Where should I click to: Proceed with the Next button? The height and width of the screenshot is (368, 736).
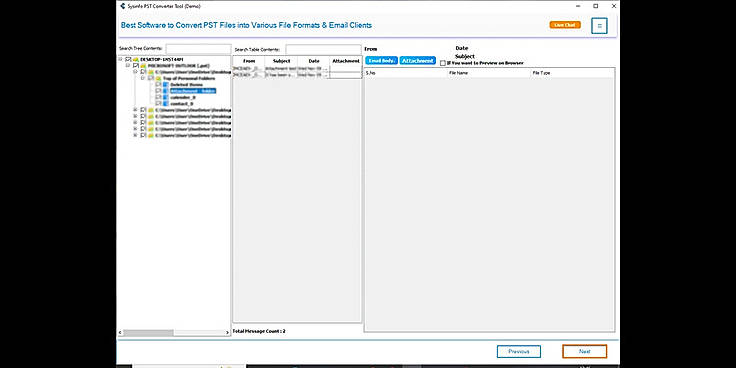point(584,352)
